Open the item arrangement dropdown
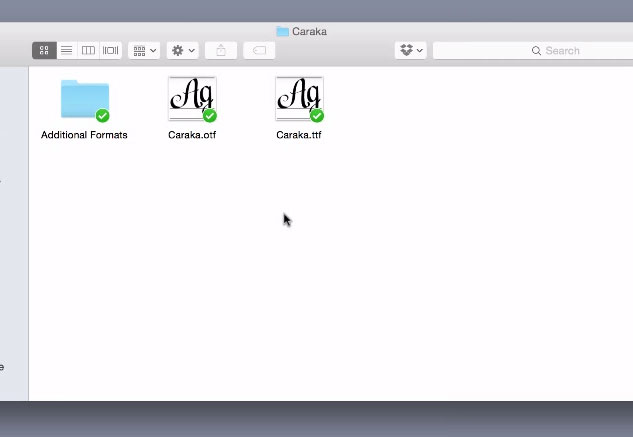The image size is (633, 437). click(144, 50)
